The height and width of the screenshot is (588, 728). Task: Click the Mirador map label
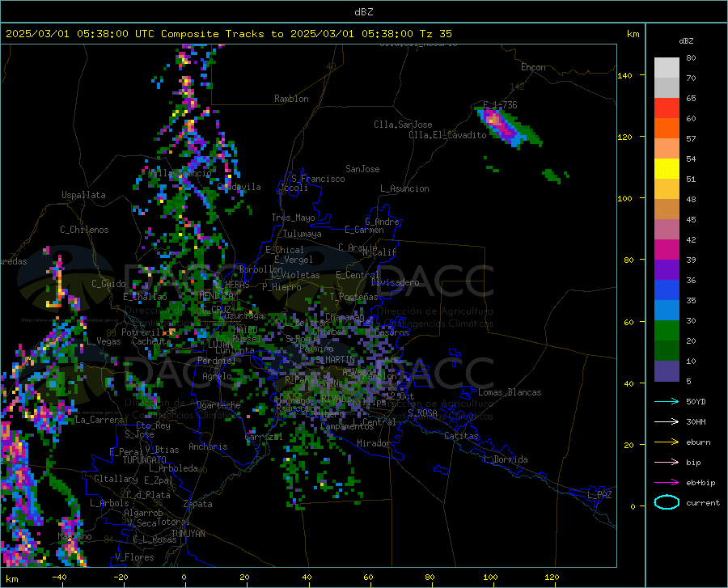pos(373,444)
